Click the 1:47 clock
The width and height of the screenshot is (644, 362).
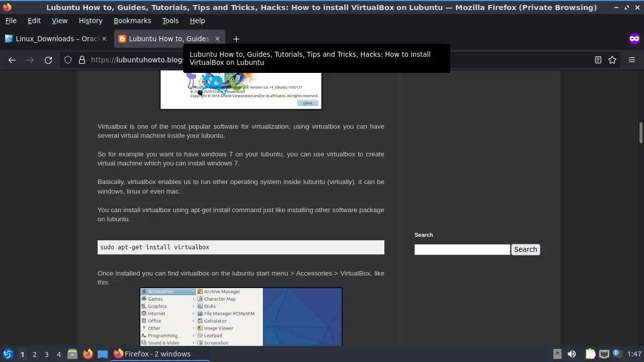pos(634,354)
